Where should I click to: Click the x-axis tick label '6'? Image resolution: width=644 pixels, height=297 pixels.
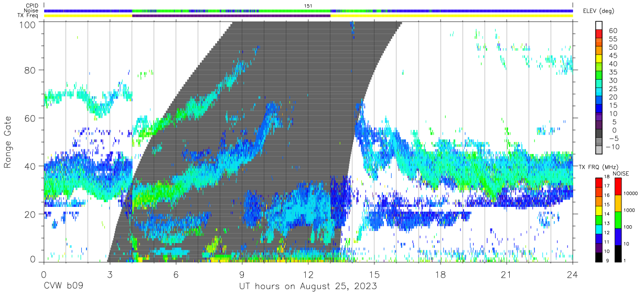pos(176,274)
